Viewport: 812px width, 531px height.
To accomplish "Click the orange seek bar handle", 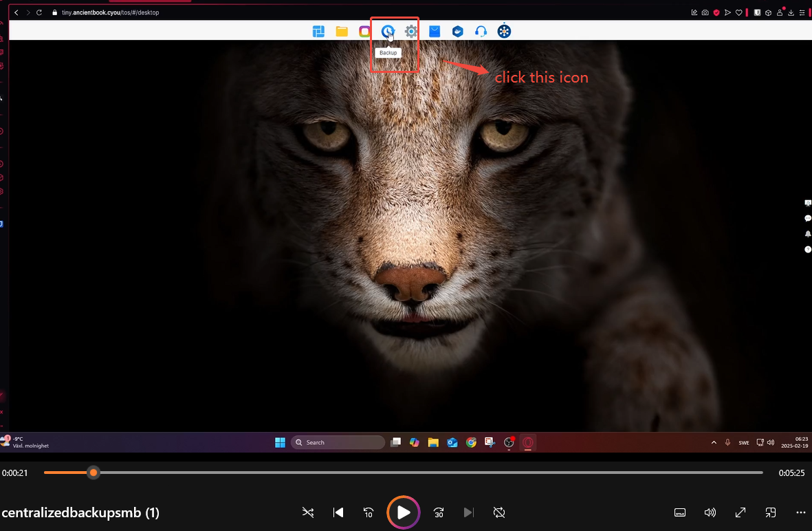I will point(94,473).
